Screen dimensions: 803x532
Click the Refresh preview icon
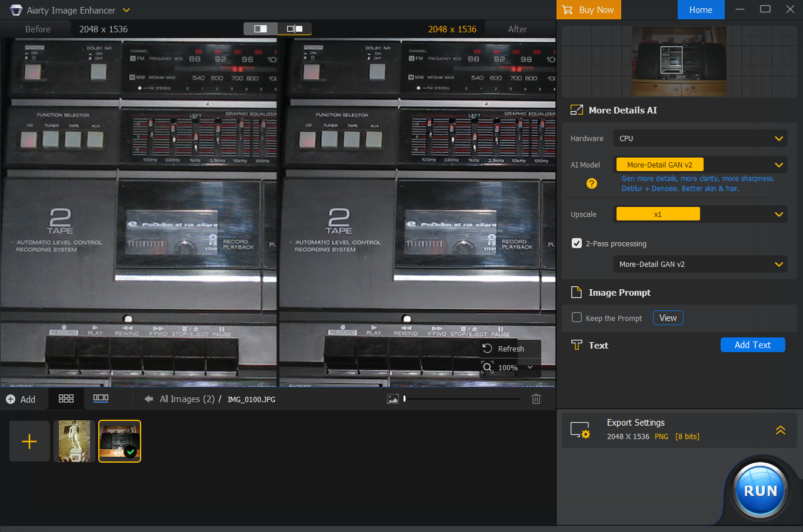(488, 349)
